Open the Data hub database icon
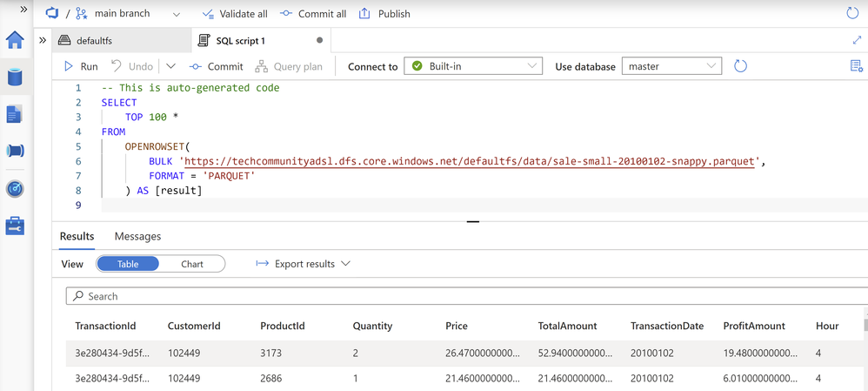The width and height of the screenshot is (868, 391). pos(15,77)
